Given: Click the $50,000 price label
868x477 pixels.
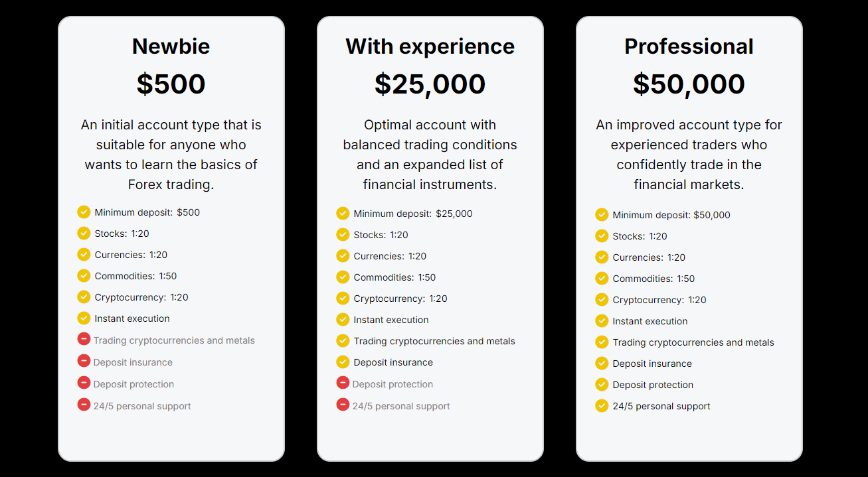Looking at the screenshot, I should (x=689, y=84).
